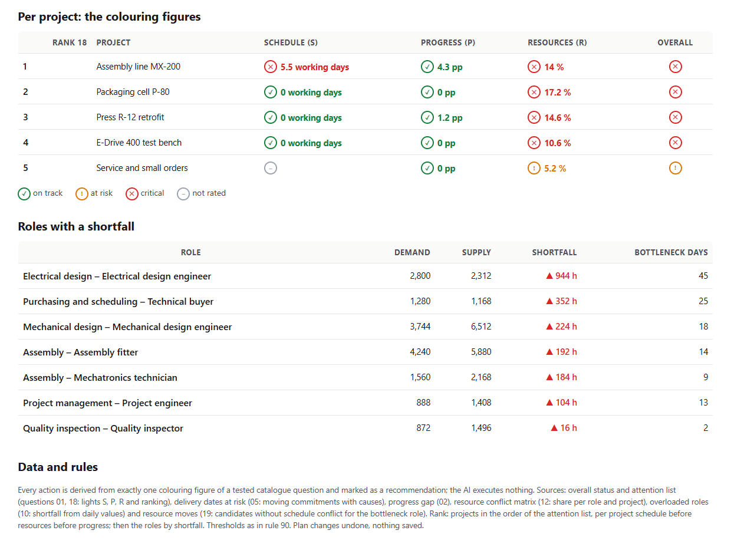Select the E-Drive 400 test bench project name
Image resolution: width=731 pixels, height=560 pixels.
pos(139,143)
